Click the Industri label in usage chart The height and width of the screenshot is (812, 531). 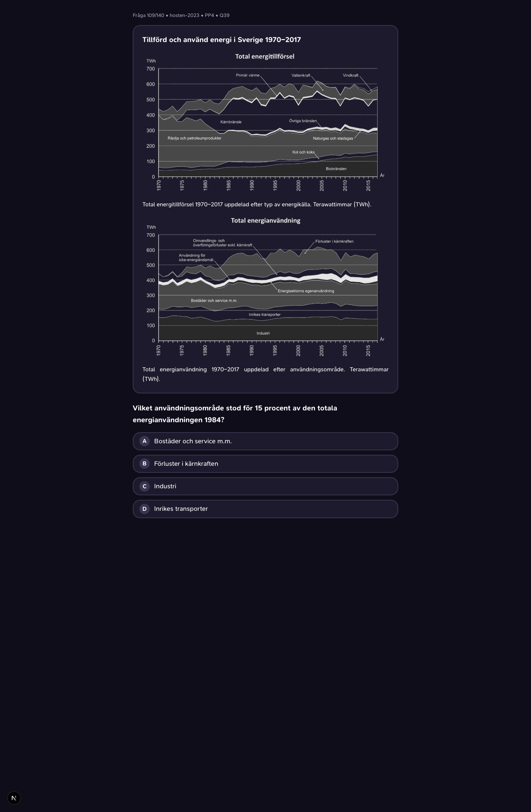[x=263, y=333]
